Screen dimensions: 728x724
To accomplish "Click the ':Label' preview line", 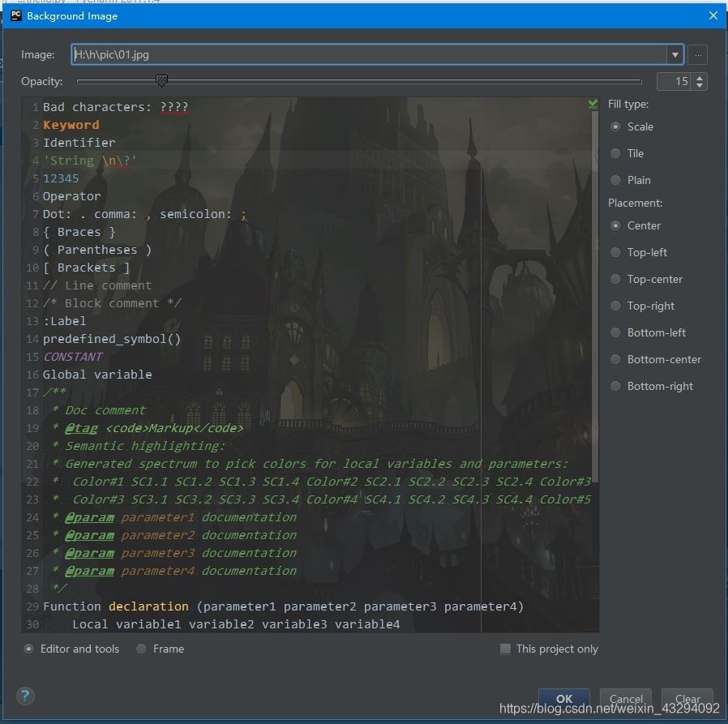I will (x=64, y=321).
